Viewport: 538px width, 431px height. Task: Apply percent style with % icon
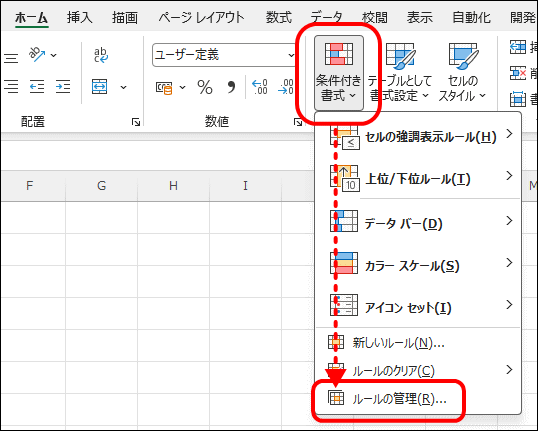point(205,87)
